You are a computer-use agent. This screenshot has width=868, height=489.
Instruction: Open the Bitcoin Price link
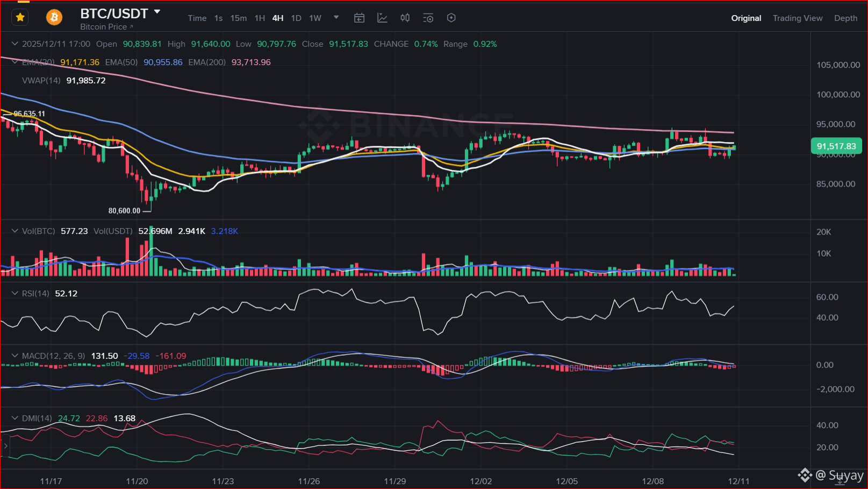point(106,27)
